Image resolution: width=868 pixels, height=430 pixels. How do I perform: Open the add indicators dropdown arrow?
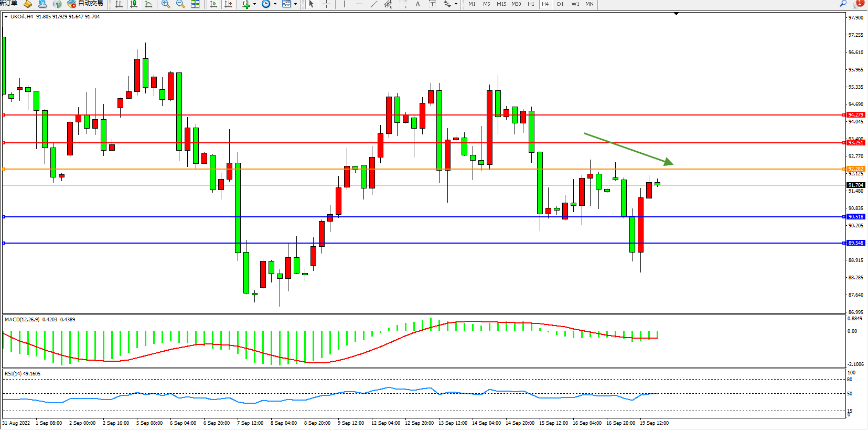(x=255, y=4)
